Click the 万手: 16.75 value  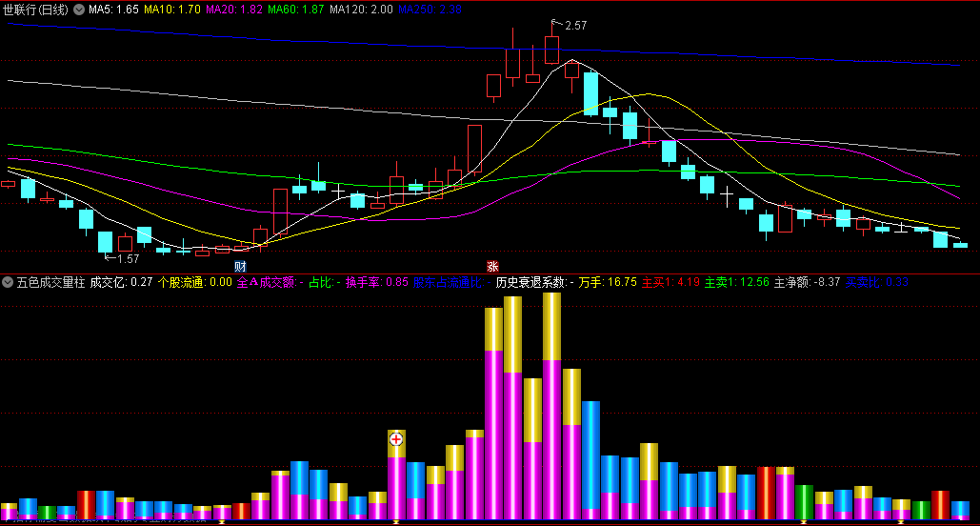(x=608, y=282)
